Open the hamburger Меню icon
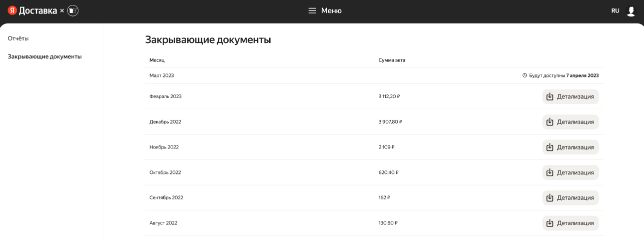The width and height of the screenshot is (644, 242). (x=312, y=10)
